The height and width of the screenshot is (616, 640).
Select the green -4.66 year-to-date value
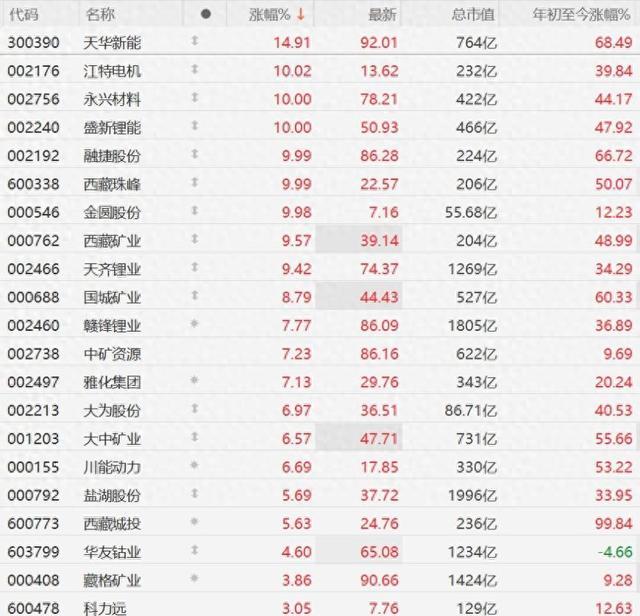click(x=614, y=552)
